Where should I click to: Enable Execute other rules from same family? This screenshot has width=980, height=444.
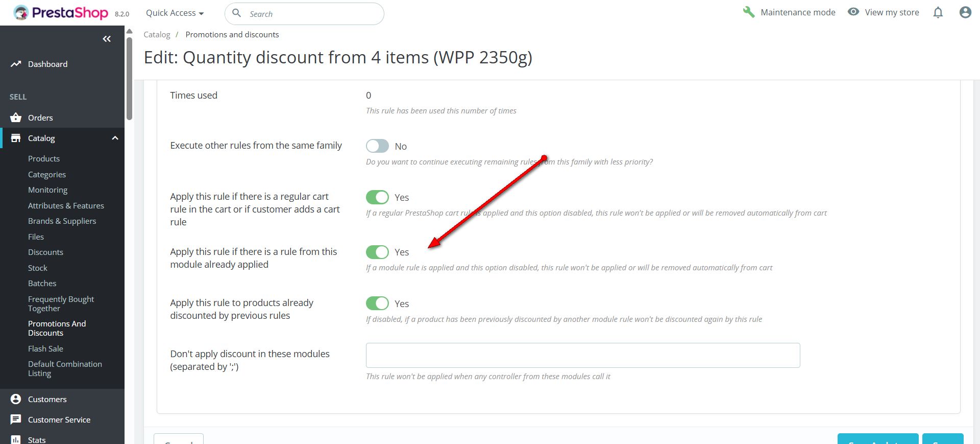(377, 146)
